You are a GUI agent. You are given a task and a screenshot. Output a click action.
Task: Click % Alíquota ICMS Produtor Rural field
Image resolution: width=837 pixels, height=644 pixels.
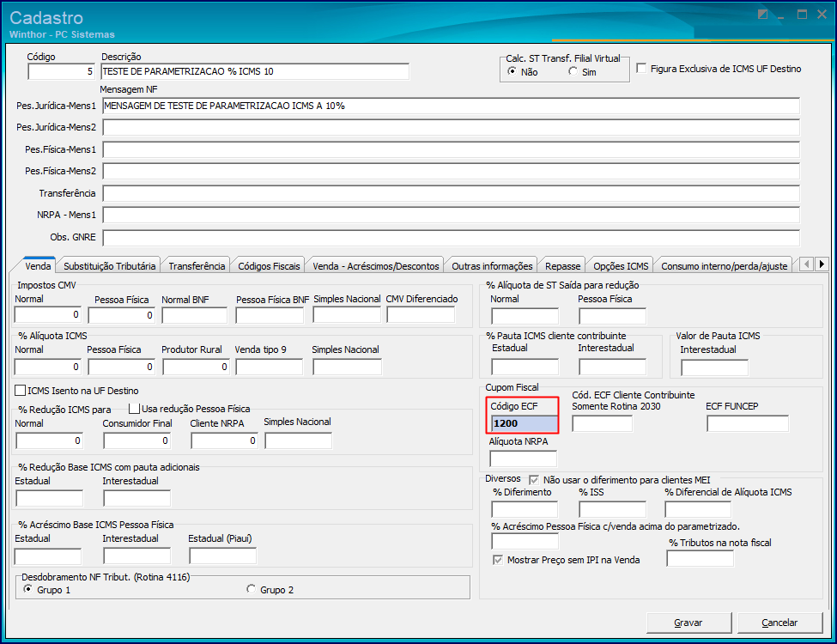[196, 367]
